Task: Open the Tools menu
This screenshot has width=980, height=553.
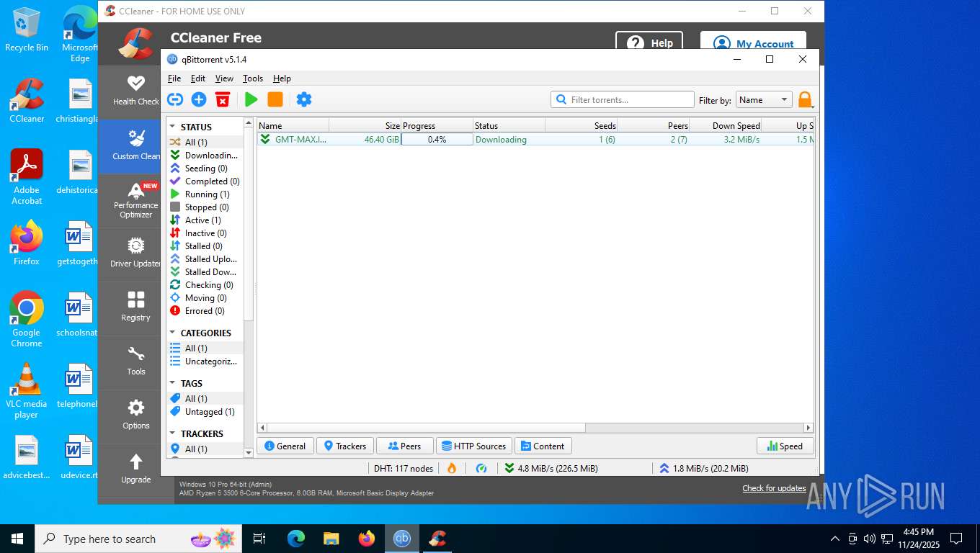Action: point(253,78)
